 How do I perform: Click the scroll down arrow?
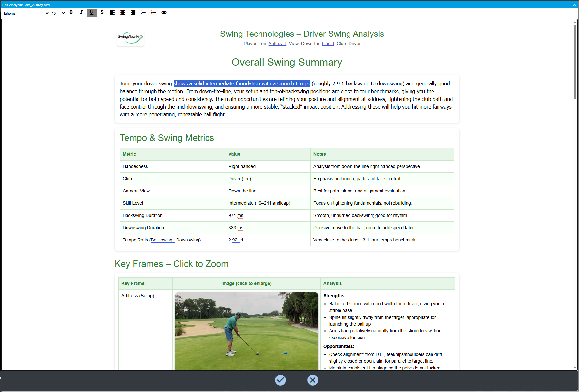pyautogui.click(x=575, y=367)
